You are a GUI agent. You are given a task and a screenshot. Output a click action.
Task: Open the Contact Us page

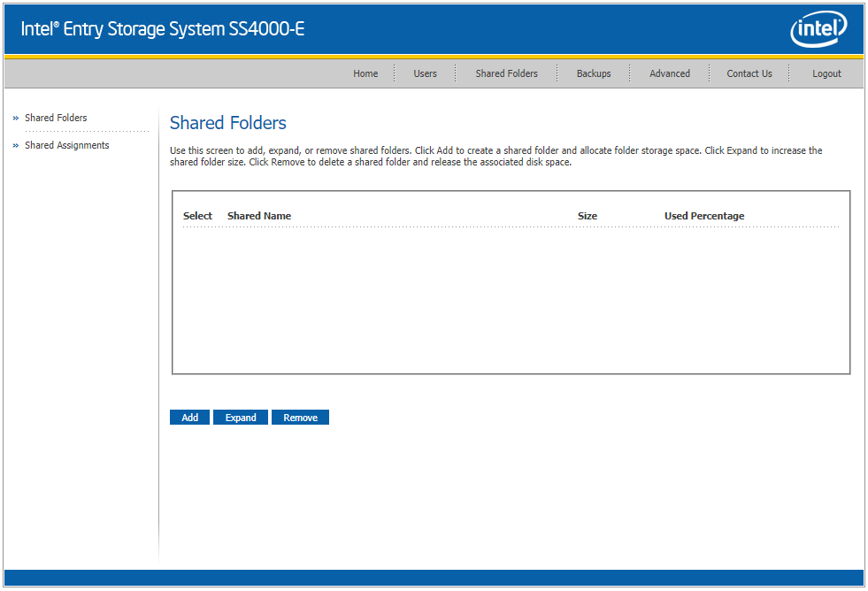point(749,73)
